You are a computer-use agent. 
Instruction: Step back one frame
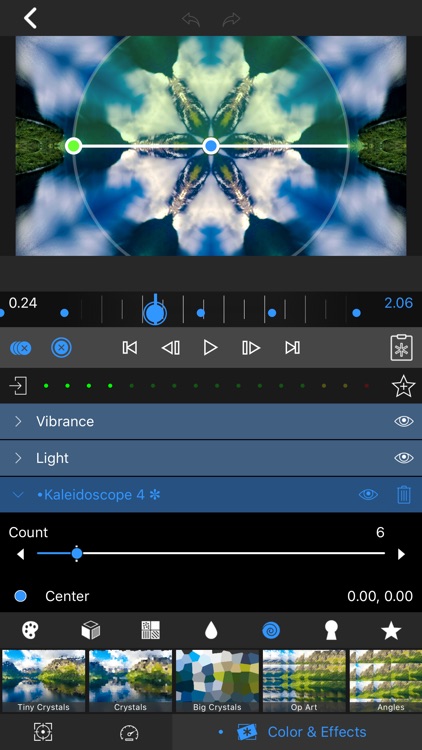(171, 348)
